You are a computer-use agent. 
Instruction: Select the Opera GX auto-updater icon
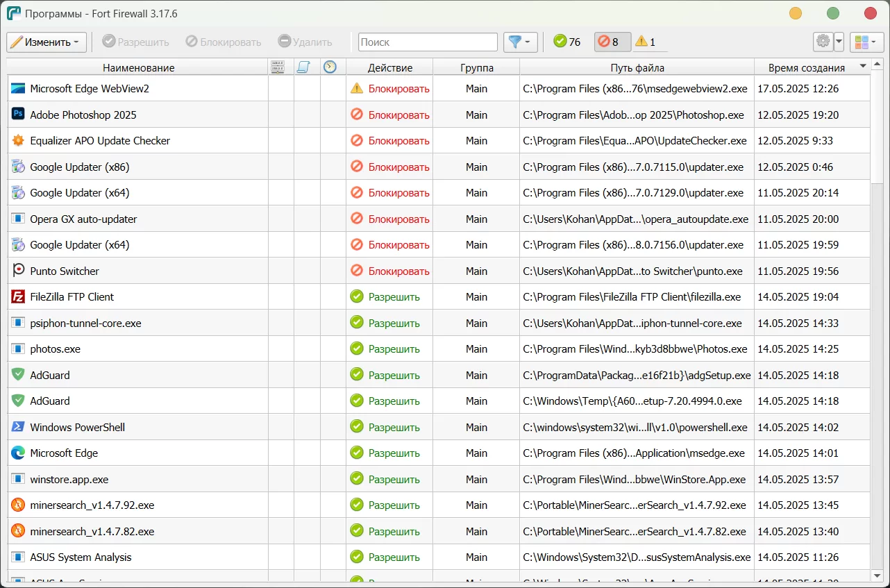tap(18, 219)
